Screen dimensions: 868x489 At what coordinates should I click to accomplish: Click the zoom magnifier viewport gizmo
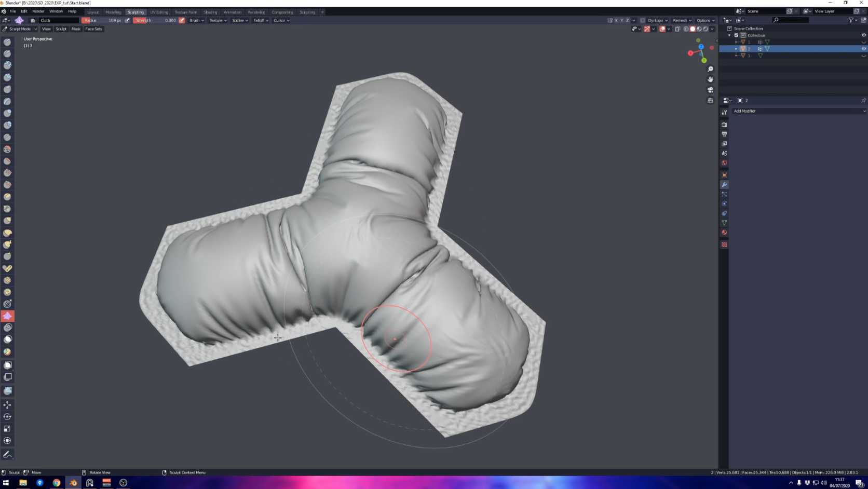(710, 69)
